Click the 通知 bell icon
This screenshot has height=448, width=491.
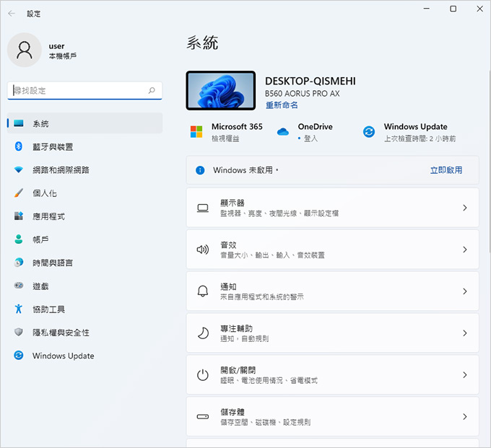click(x=203, y=291)
